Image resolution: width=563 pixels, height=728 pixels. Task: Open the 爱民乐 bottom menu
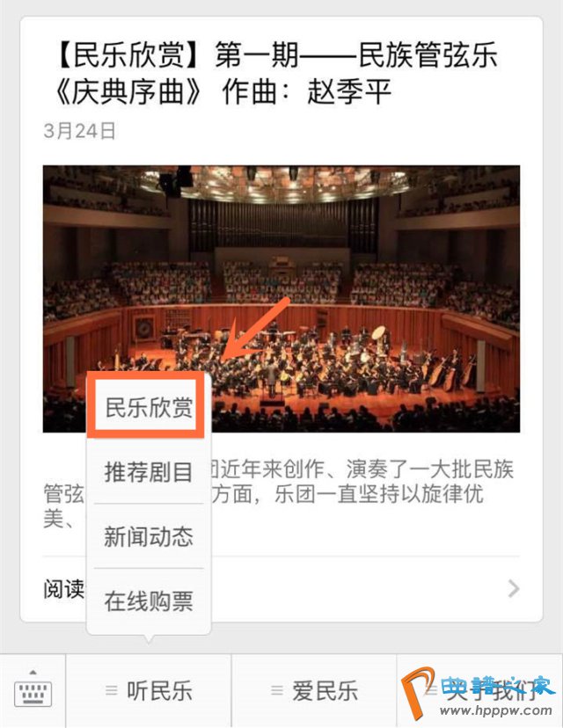[x=314, y=691]
